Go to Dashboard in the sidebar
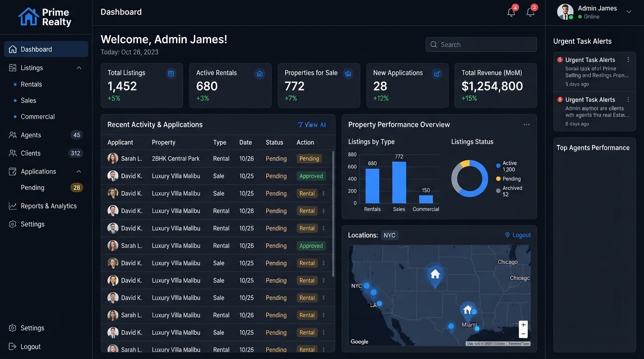 [46, 49]
